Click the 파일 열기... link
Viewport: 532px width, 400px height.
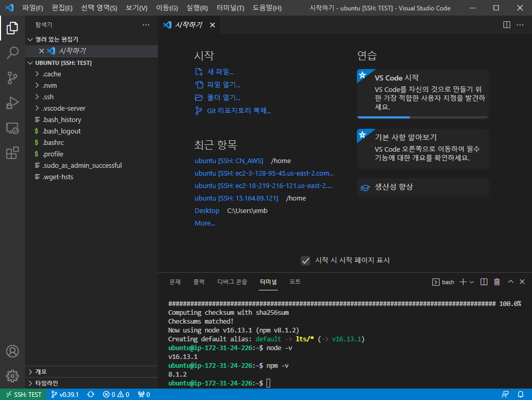coord(218,85)
